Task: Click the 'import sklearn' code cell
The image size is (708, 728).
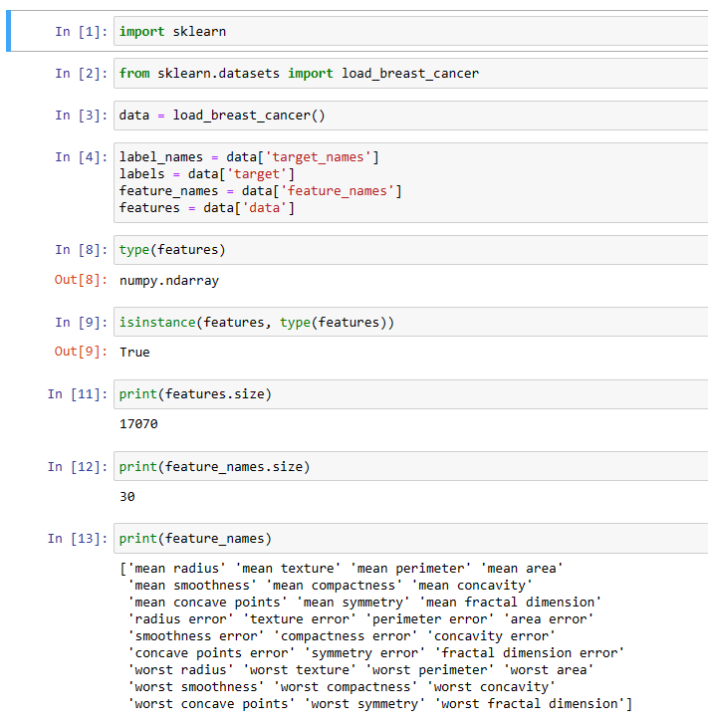Action: pos(398,32)
